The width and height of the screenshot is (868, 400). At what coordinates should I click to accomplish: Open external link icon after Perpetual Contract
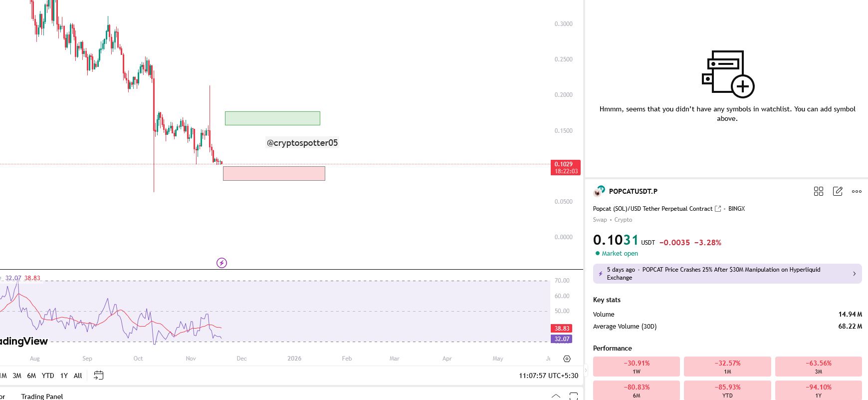(718, 209)
